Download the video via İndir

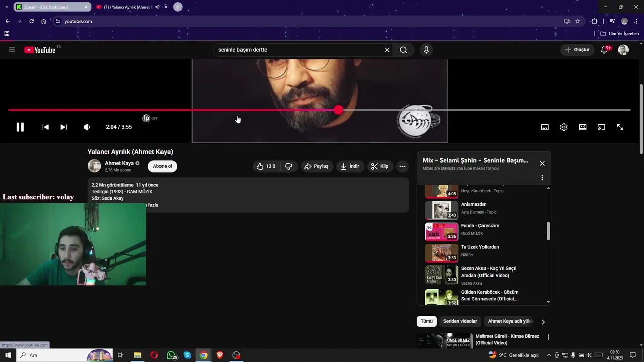point(350,166)
